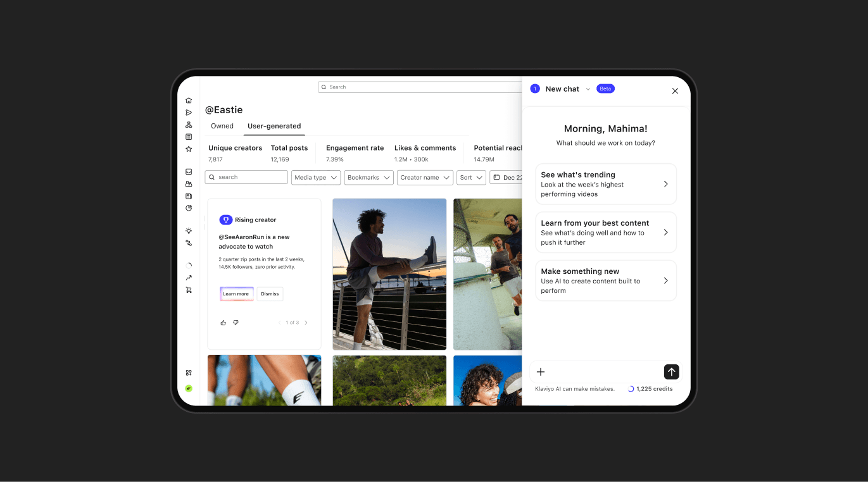Click the "1 of 3" pagination text
868x482 pixels.
click(292, 323)
